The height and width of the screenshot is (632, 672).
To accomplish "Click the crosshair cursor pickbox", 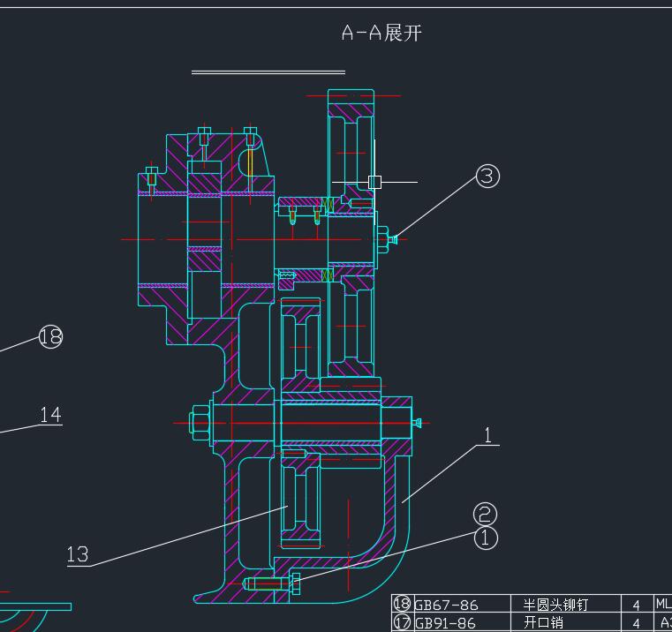I will pyautogui.click(x=374, y=182).
